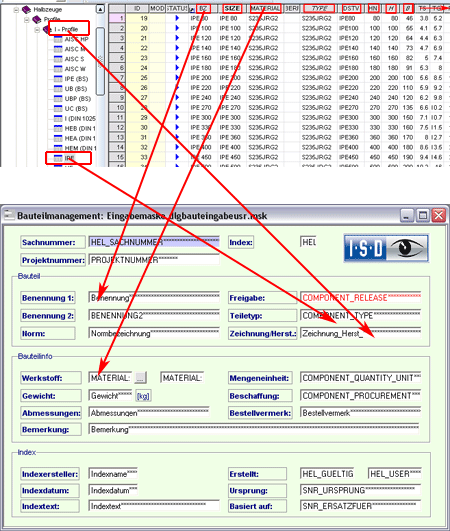
Task: Maximize the Bauteilmanagement dialog window
Action: tap(422, 215)
